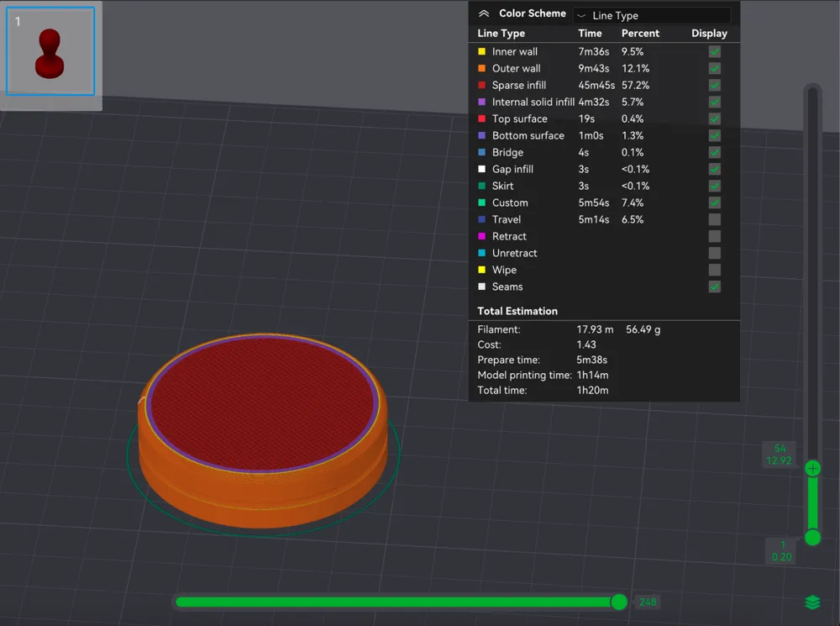840x626 pixels.
Task: Click the Display column header
Action: pos(709,34)
